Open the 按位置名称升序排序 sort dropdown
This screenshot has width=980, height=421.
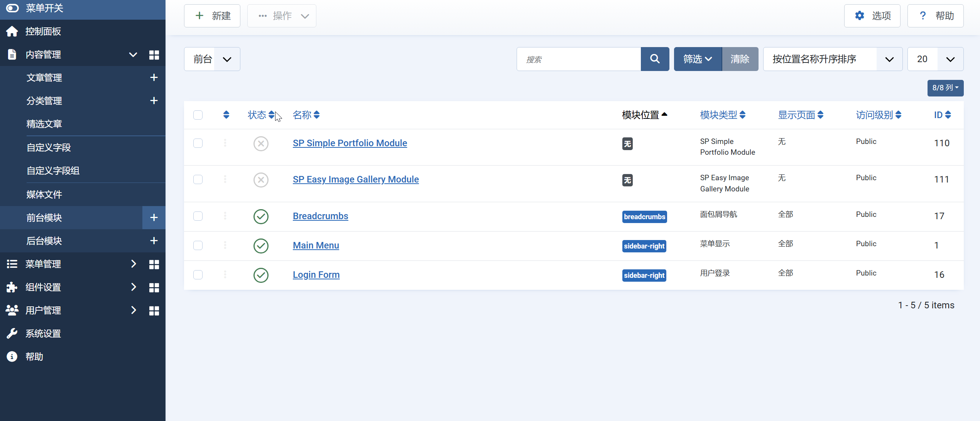(832, 59)
